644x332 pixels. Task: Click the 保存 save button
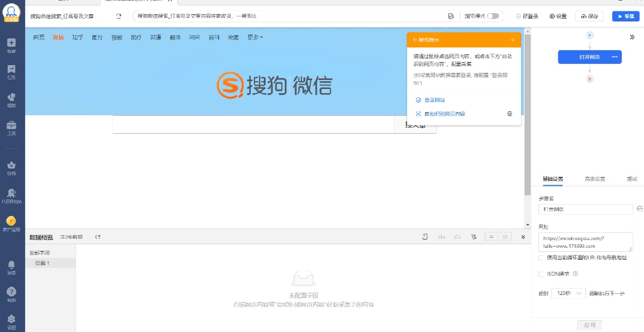pos(589,16)
